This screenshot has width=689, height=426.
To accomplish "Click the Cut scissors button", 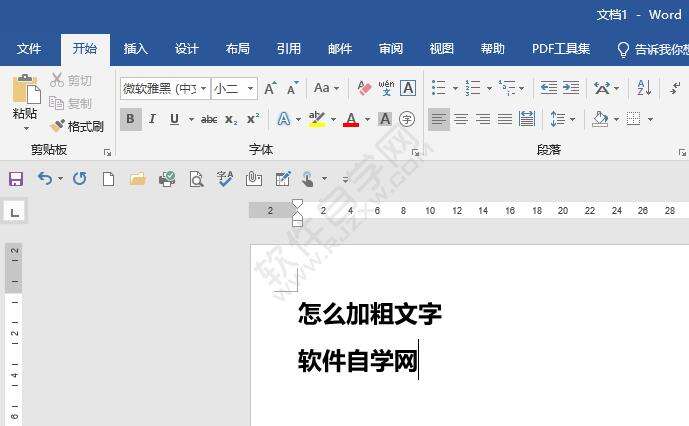I will [x=72, y=80].
